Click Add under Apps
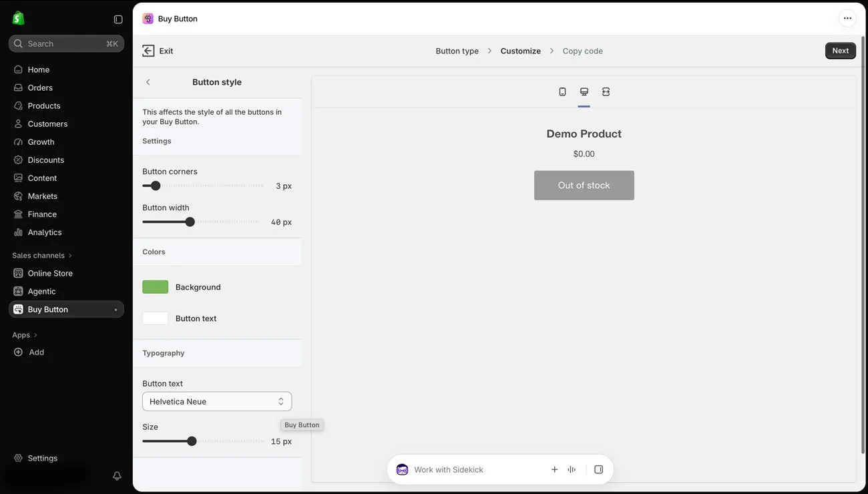This screenshot has width=868, height=494. (x=29, y=352)
